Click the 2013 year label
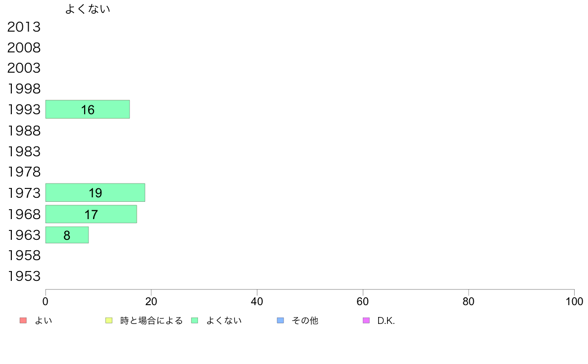Viewport: 588px width, 364px height. 24,27
